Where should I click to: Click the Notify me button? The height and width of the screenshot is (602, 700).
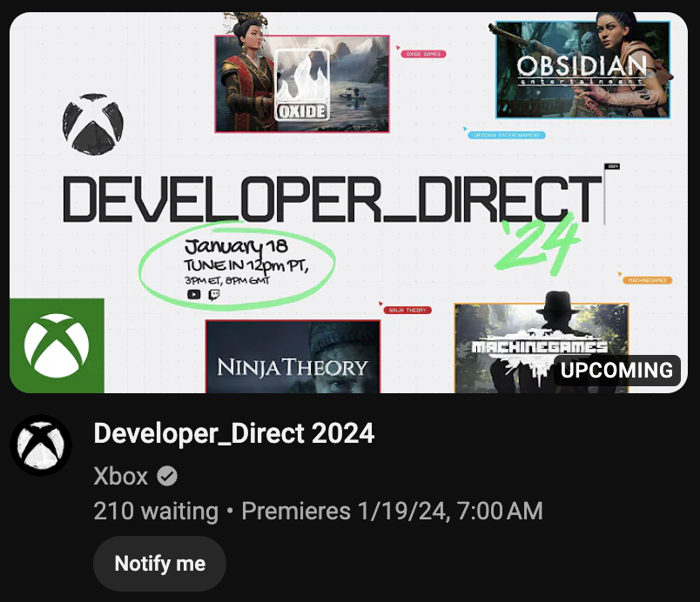tap(160, 564)
